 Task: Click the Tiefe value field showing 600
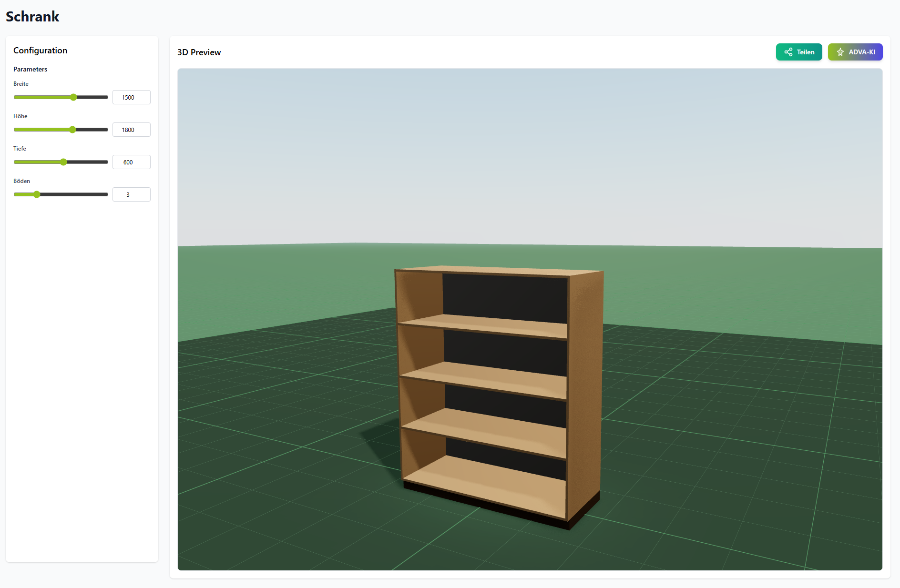click(131, 162)
